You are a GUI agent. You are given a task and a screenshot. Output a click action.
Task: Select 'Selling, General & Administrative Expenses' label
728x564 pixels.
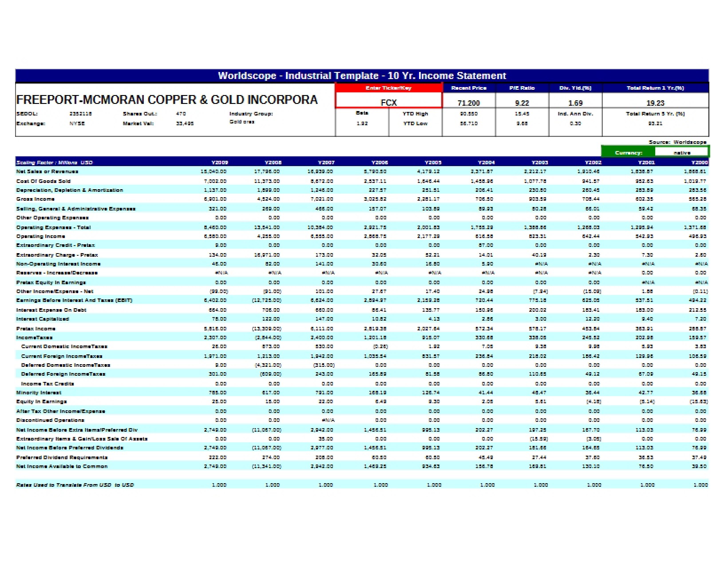pyautogui.click(x=76, y=209)
